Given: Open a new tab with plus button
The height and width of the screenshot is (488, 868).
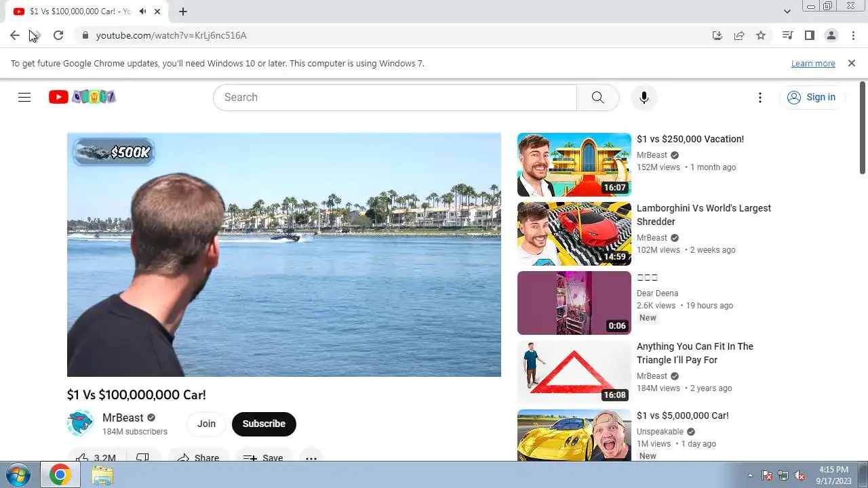Looking at the screenshot, I should (183, 12).
